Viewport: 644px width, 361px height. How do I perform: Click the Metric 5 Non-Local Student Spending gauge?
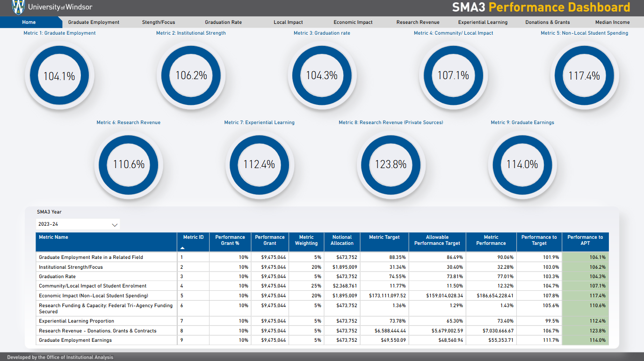585,75
